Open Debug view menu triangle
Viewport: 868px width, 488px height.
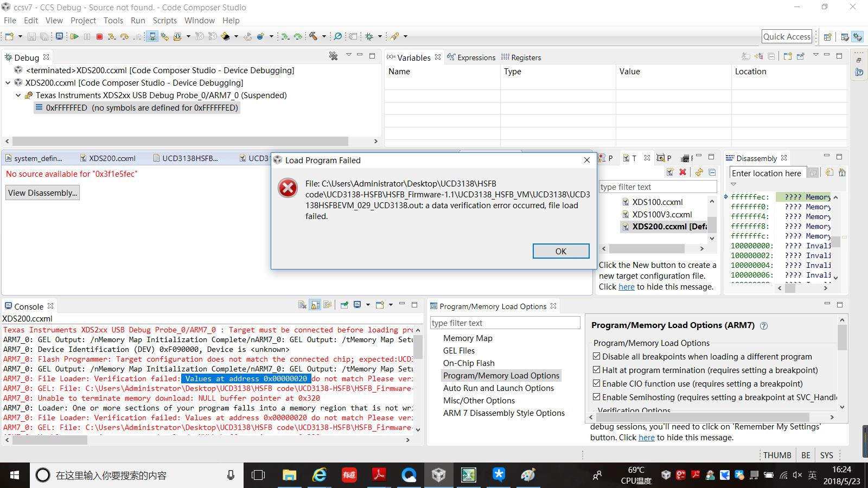[x=348, y=55]
